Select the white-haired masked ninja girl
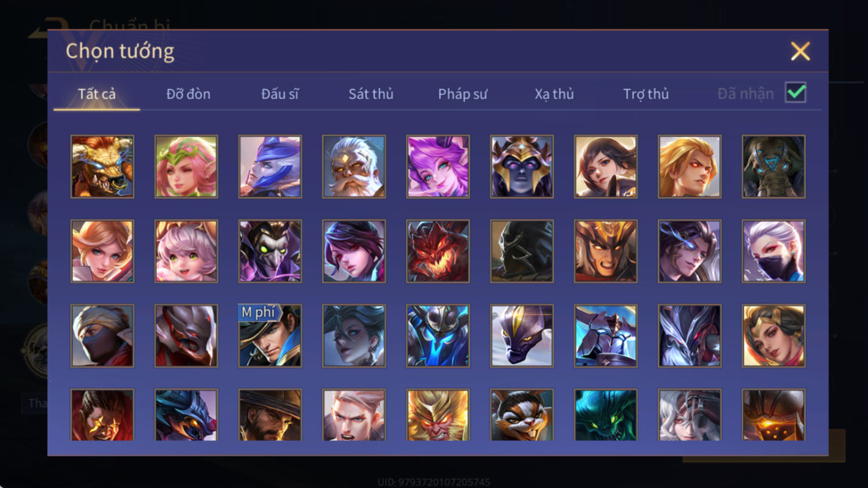Viewport: 868px width, 488px height. 773,251
